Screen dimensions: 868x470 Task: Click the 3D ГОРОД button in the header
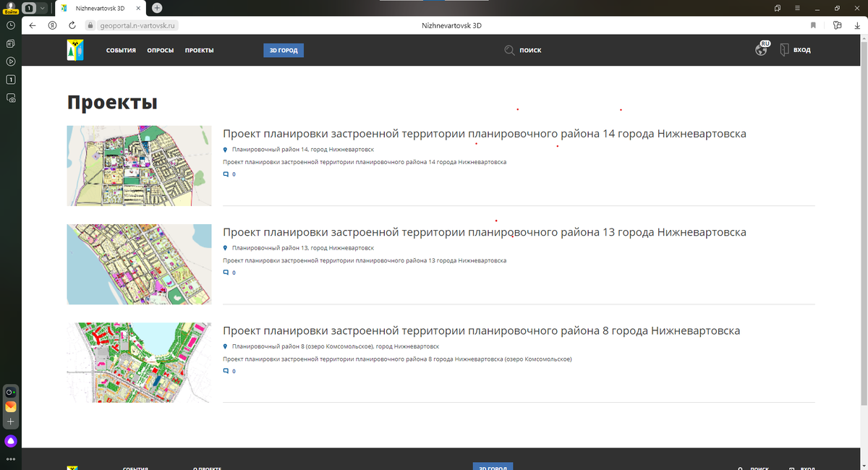284,51
